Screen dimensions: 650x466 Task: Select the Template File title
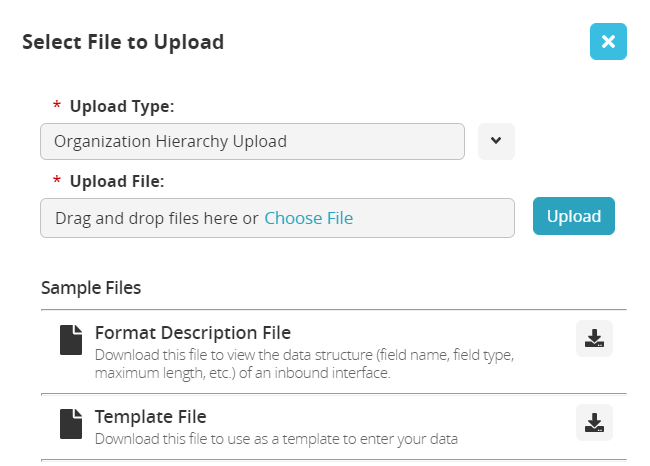click(150, 416)
